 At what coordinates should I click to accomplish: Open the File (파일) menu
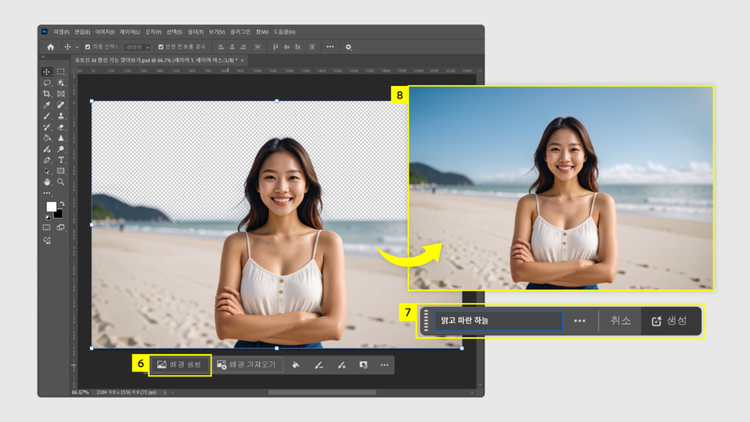click(x=62, y=32)
